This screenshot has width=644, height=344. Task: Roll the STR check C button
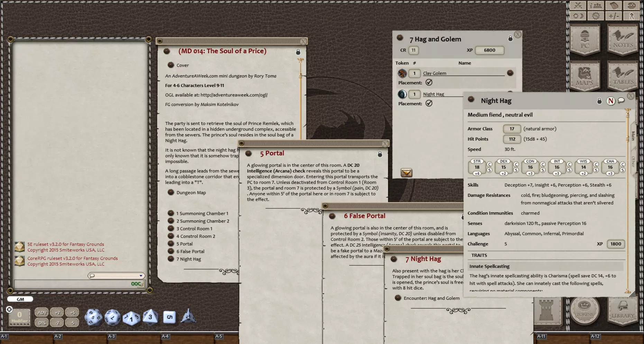click(x=489, y=164)
